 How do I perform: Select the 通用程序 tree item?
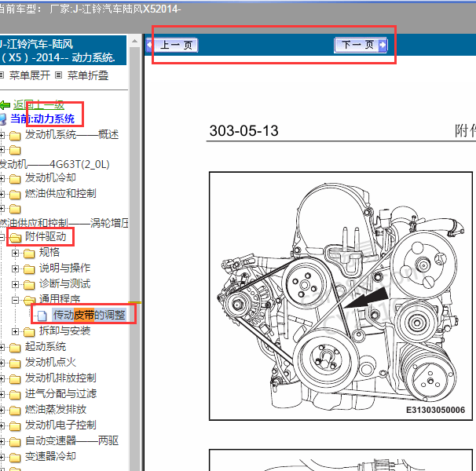point(60,299)
